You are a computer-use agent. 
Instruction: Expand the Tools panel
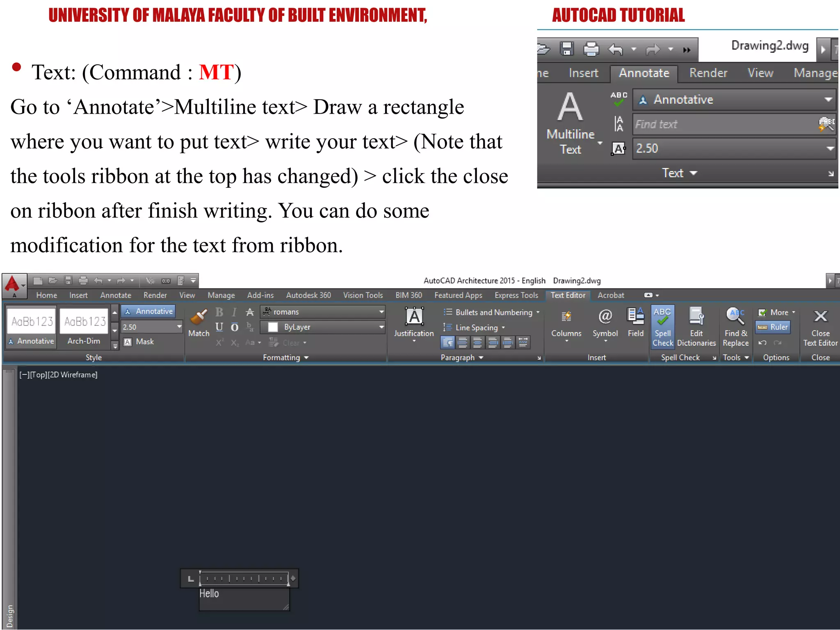coord(736,358)
